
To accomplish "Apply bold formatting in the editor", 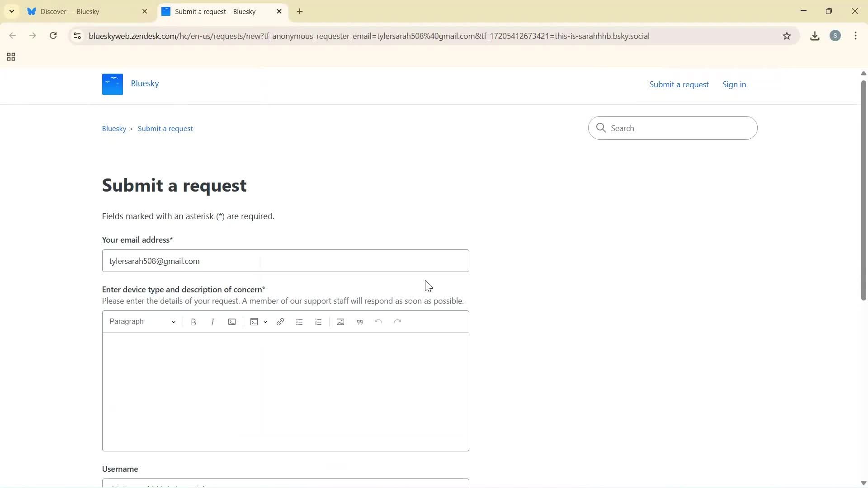I will 193,321.
